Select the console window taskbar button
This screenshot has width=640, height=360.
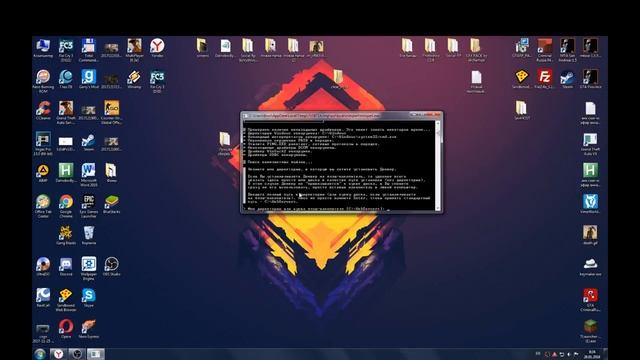coord(95,354)
